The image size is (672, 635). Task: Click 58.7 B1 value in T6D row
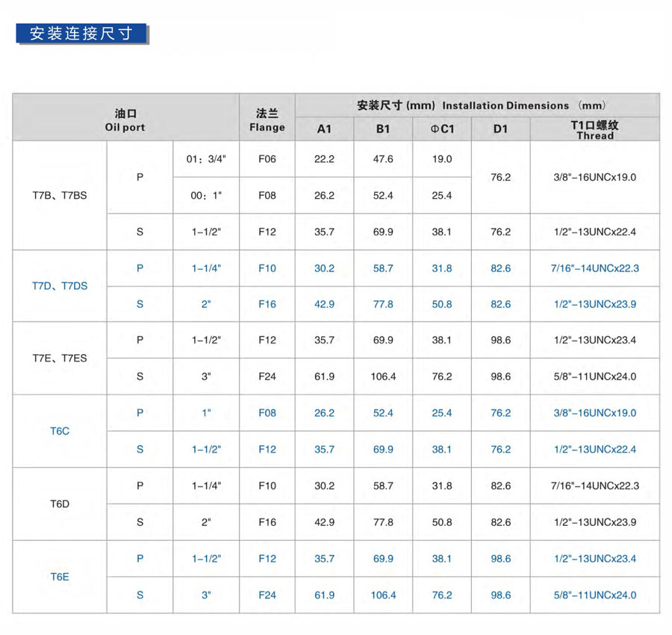pos(383,486)
